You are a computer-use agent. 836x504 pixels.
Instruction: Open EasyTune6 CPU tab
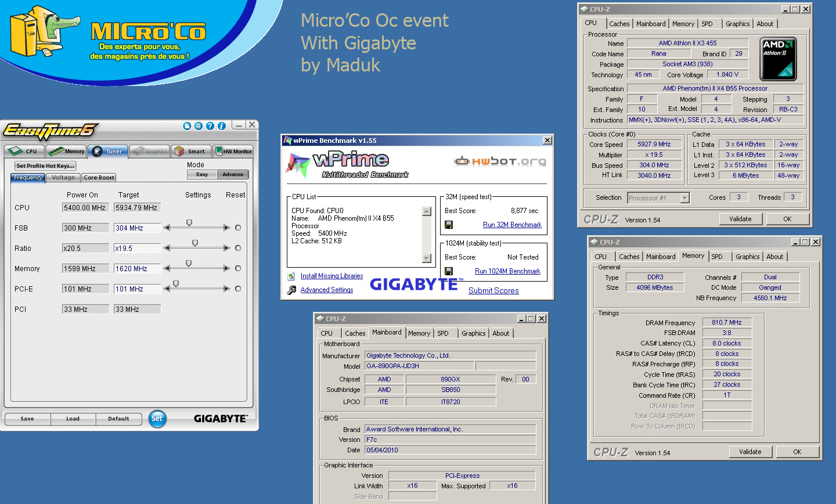(x=24, y=151)
